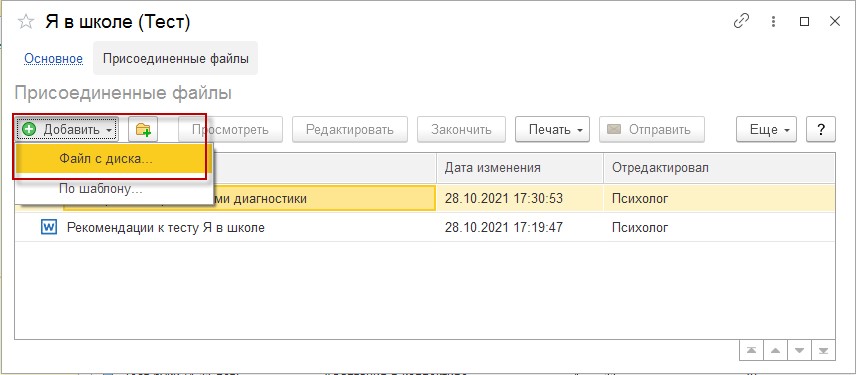856x375 pixels.
Task: Expand the Добавить dropdown button
Action: point(68,129)
